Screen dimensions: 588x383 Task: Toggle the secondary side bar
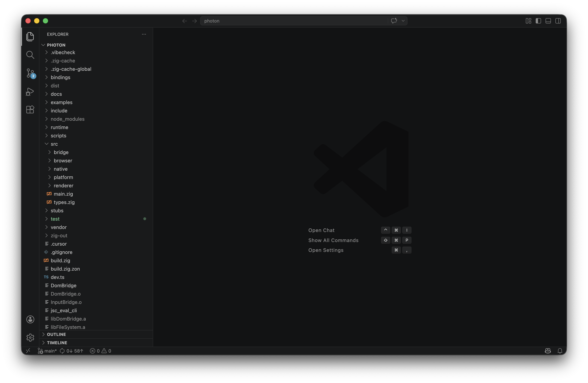click(558, 21)
